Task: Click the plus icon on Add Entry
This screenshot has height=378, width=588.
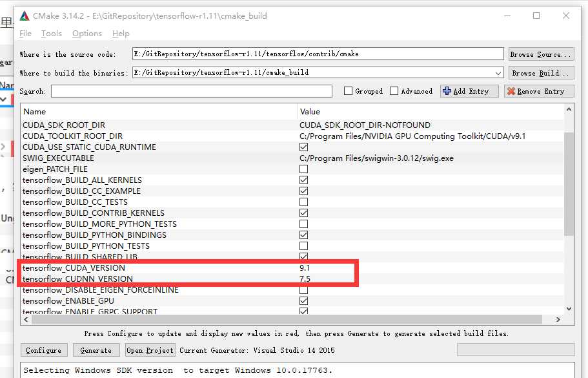Action: (447, 91)
